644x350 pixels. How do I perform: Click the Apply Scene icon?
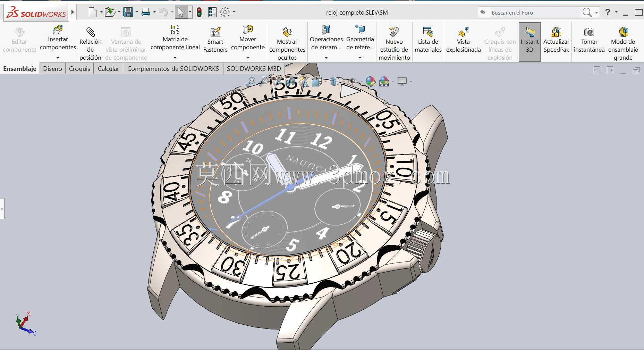tap(384, 82)
